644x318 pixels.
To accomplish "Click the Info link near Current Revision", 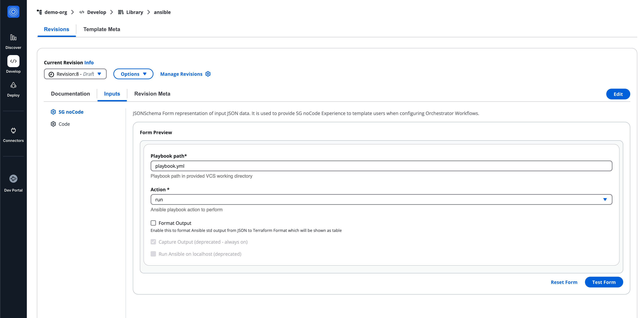I will click(x=89, y=63).
